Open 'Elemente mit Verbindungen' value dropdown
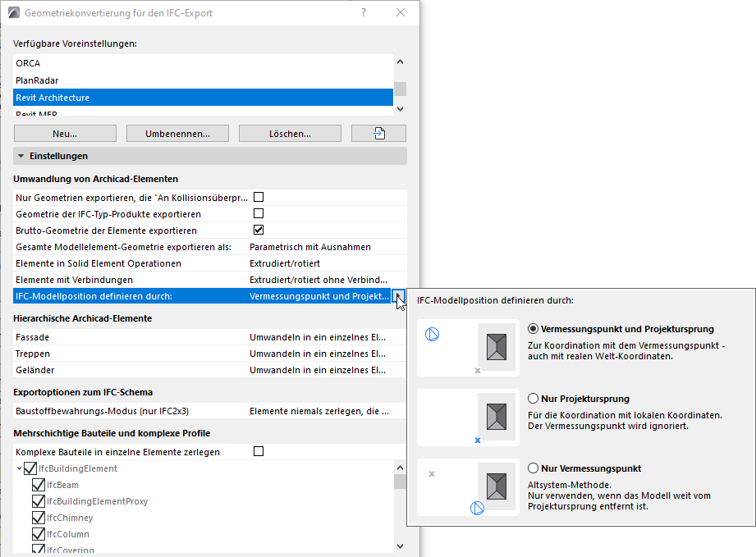 click(318, 280)
